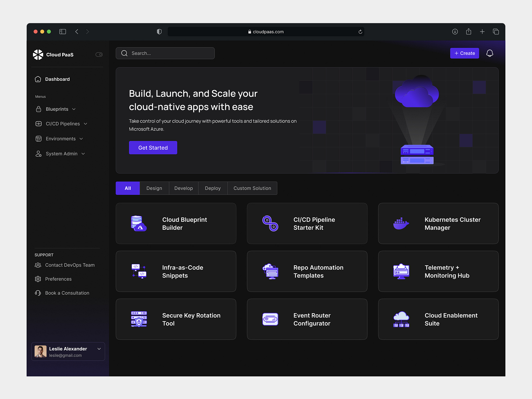
Task: Click the Get Started button
Action: (153, 148)
